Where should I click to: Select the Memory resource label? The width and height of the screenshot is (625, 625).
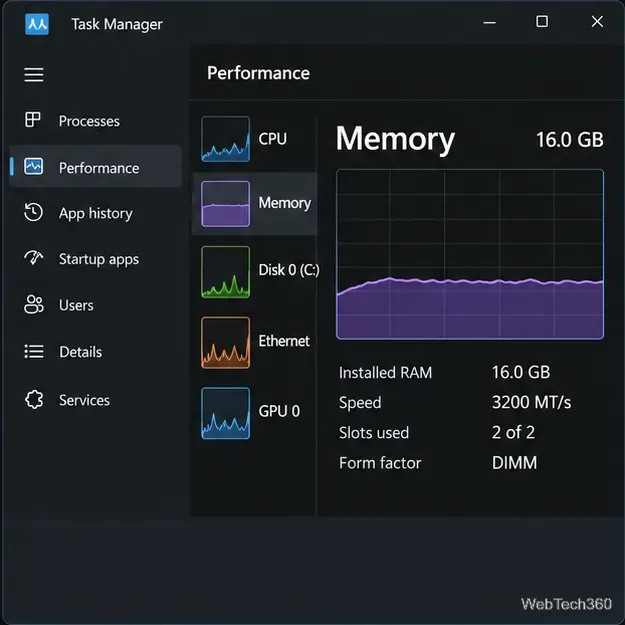[x=285, y=203]
